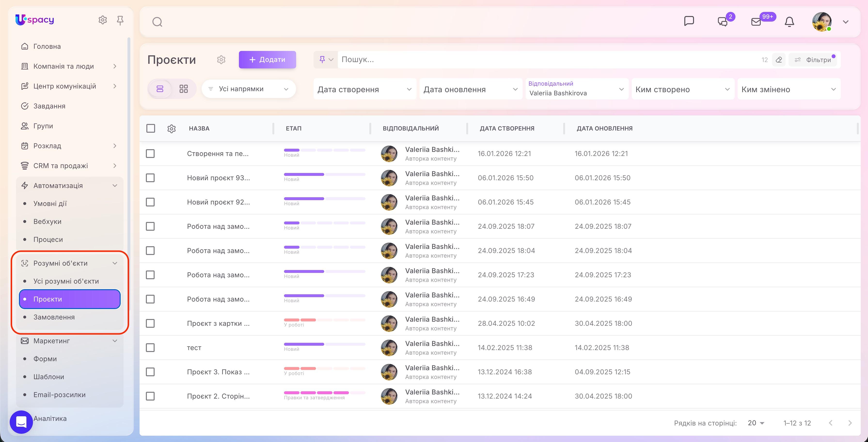Check the row 'Проєкт 3. Показ ...'
This screenshot has height=442, width=868.
(x=150, y=372)
